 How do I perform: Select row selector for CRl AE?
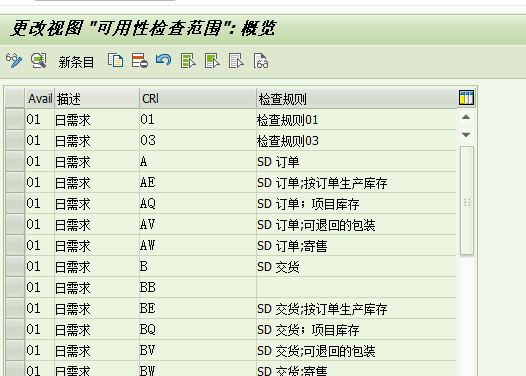click(15, 182)
